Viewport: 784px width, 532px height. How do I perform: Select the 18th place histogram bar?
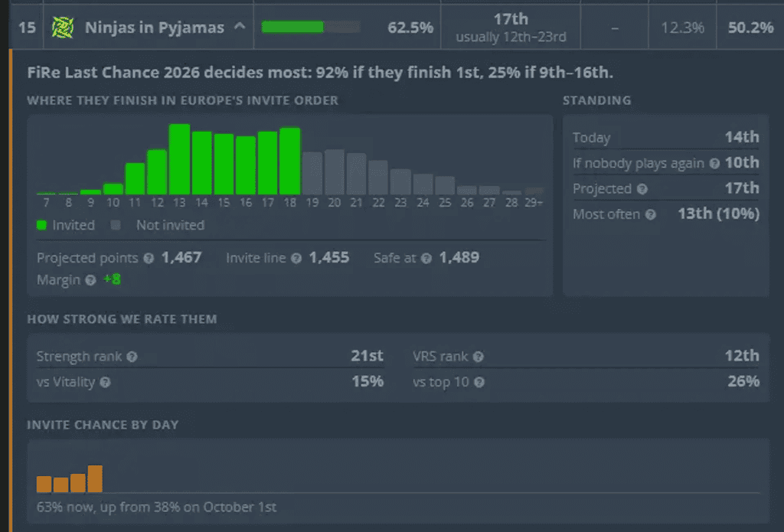[290, 161]
